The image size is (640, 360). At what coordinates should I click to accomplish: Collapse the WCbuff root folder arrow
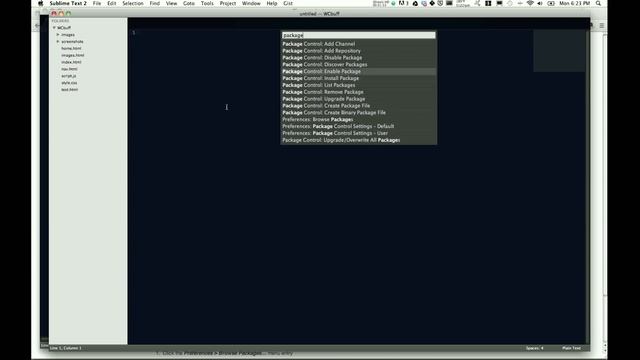pyautogui.click(x=54, y=28)
